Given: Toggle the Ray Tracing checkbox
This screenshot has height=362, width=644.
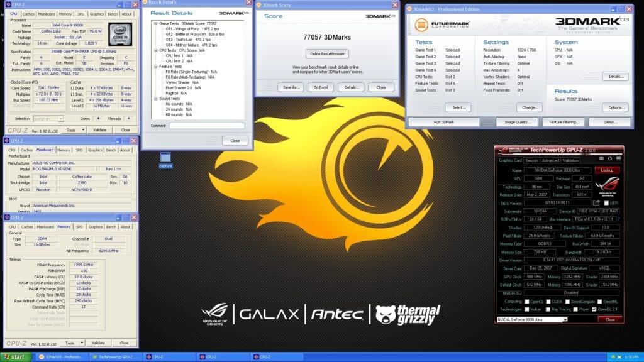Looking at the screenshot, I should click(548, 309).
